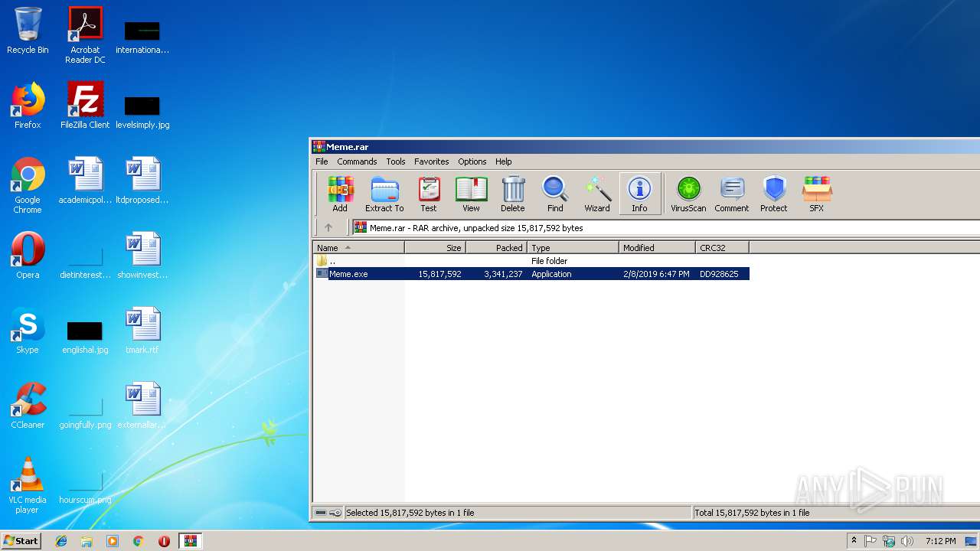Image resolution: width=980 pixels, height=551 pixels.
Task: Open Opera from the taskbar
Action: [x=164, y=540]
